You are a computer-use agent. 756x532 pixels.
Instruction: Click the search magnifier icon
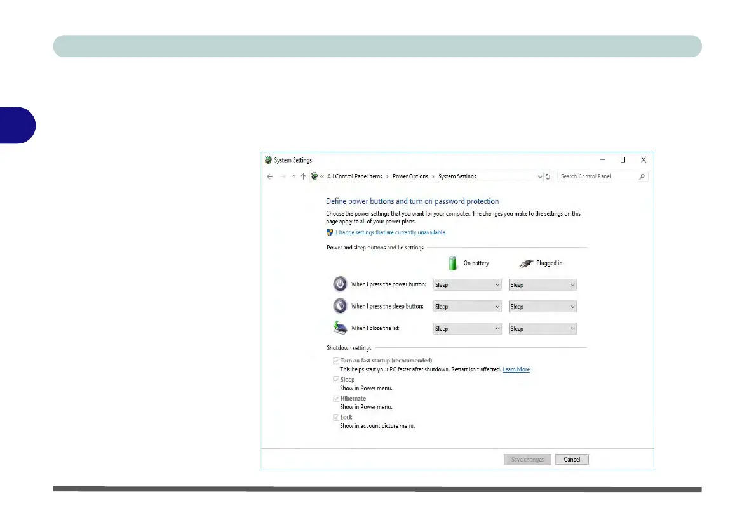tap(642, 177)
